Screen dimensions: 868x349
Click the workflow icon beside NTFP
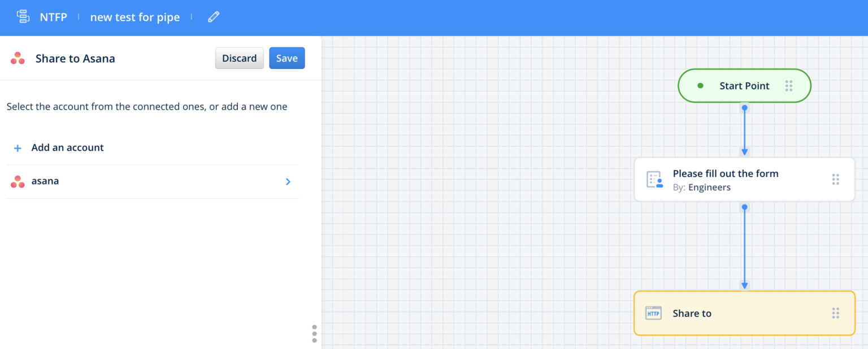23,17
